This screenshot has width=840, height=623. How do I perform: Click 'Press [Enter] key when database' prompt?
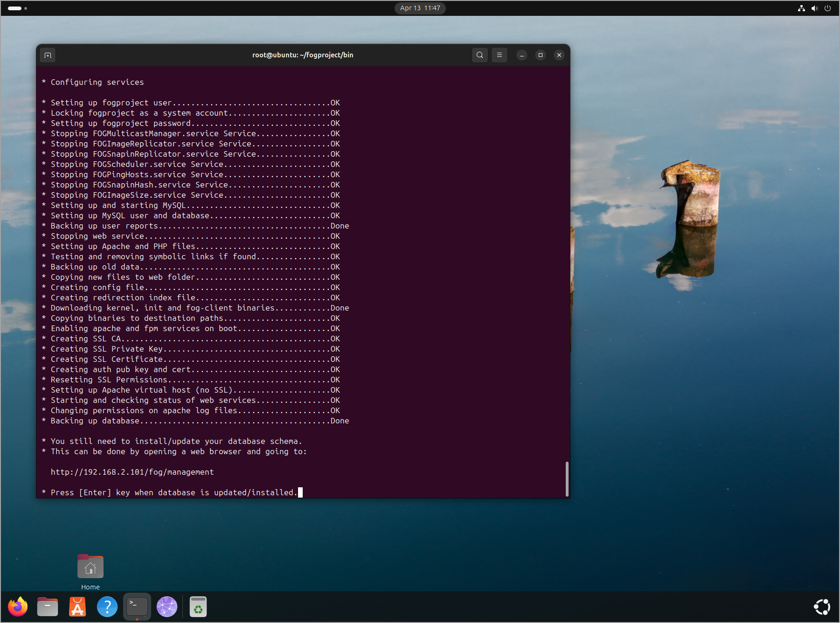[x=170, y=492]
